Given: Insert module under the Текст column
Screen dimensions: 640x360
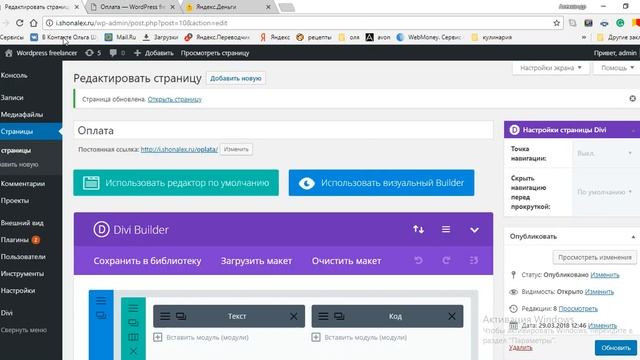Looking at the screenshot, I should pyautogui.click(x=201, y=338).
